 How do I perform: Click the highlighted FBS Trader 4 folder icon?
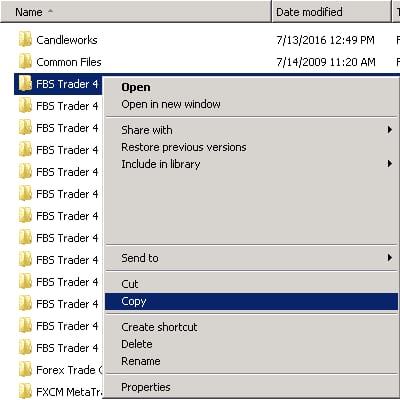tap(25, 84)
